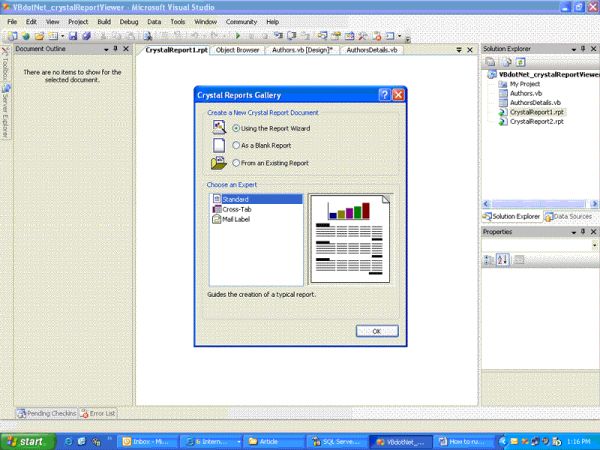Click the Save All toolbar icon
600x450 pixels.
coord(87,36)
